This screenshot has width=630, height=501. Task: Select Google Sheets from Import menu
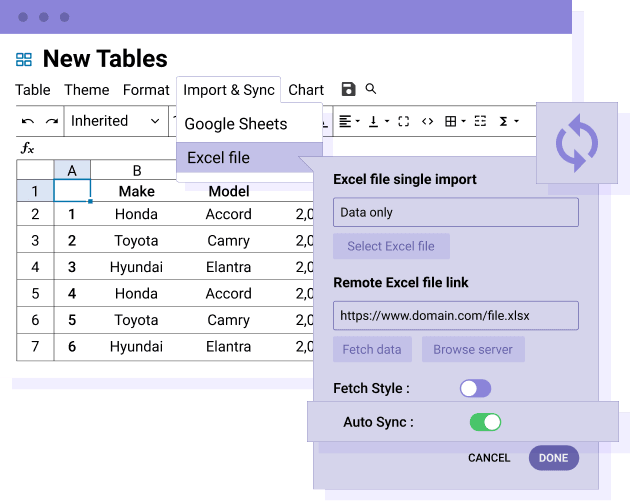[x=236, y=124]
